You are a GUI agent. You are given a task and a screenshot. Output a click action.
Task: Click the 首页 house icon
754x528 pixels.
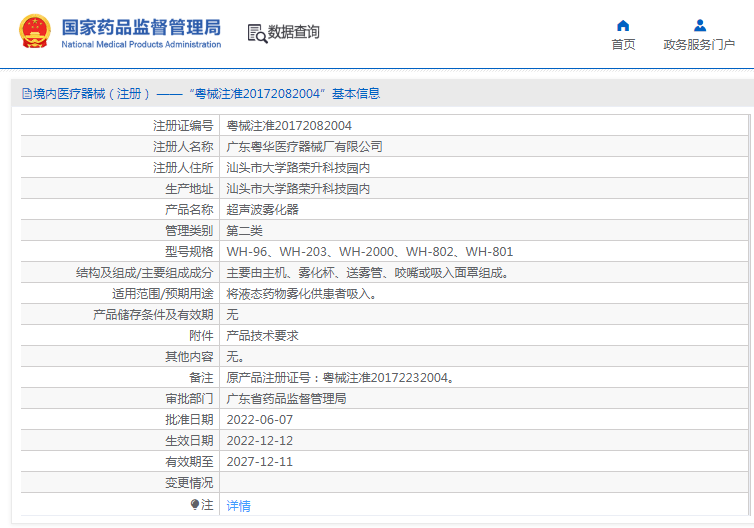click(x=623, y=25)
